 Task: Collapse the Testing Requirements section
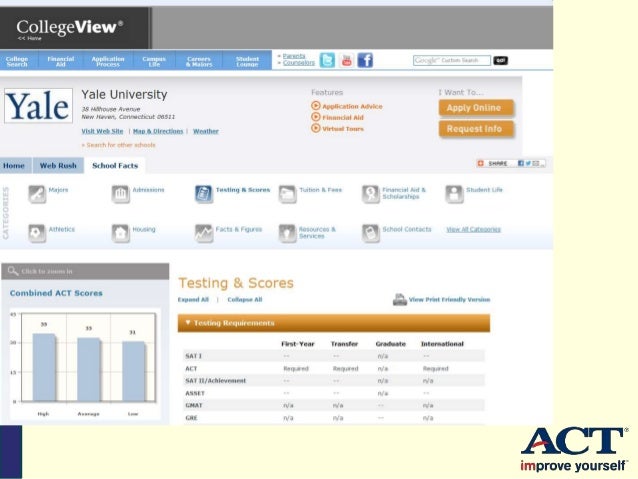[x=334, y=323]
